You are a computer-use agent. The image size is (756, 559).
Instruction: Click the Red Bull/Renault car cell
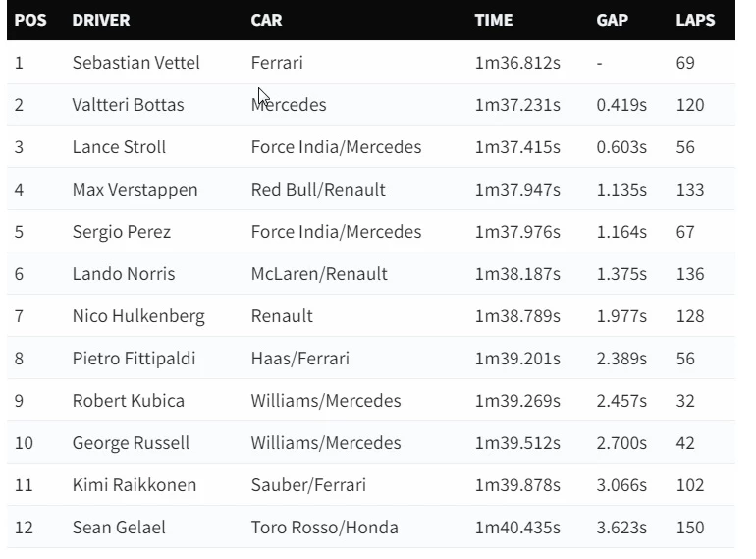point(318,190)
